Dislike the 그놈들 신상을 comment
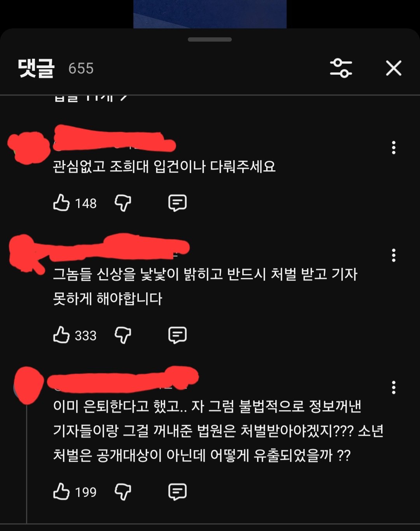 click(123, 335)
